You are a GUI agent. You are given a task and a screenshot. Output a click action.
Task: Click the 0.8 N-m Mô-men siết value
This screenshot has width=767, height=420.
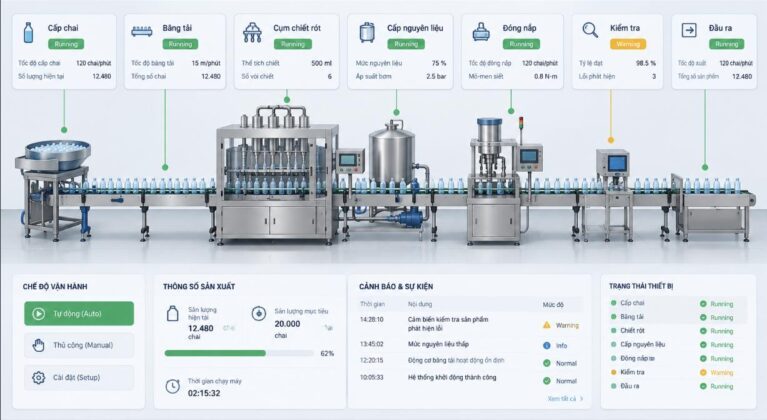[545, 76]
